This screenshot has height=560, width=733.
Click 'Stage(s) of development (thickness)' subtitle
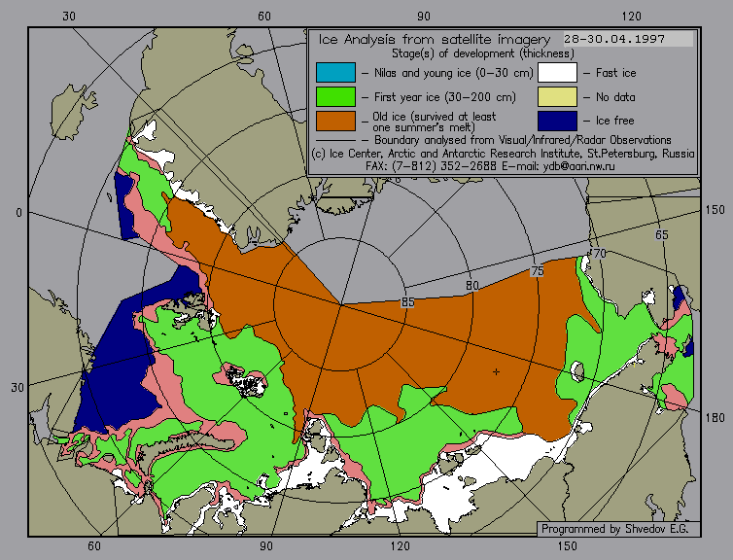pos(483,53)
